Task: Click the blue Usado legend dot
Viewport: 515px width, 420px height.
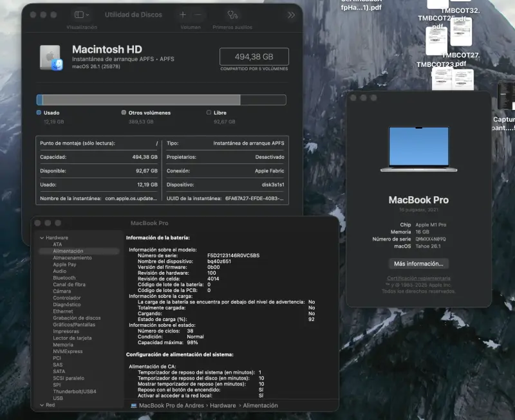Action: click(x=39, y=113)
